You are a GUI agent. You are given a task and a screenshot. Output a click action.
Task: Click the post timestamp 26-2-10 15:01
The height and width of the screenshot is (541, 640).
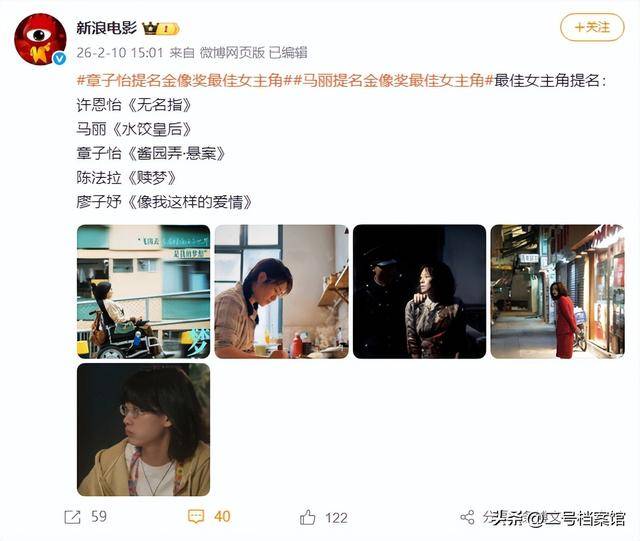click(x=120, y=53)
